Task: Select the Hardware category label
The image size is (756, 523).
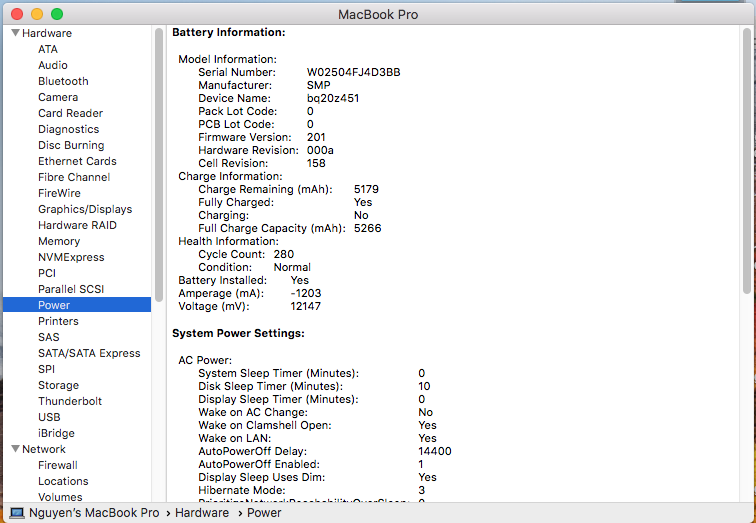Action: [x=47, y=33]
